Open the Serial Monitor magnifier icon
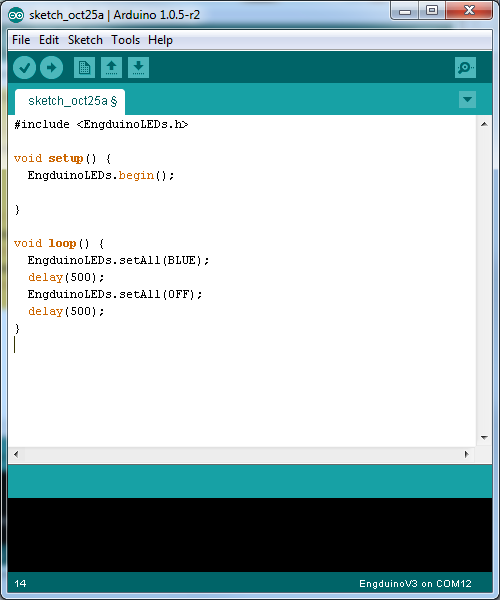 click(465, 68)
